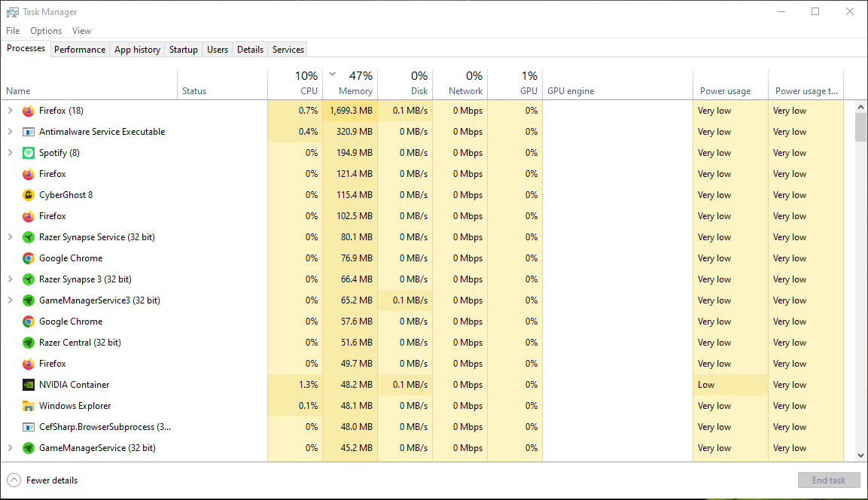Click the Razer Synapse Service icon
Viewport: 868px width, 500px height.
tap(29, 237)
